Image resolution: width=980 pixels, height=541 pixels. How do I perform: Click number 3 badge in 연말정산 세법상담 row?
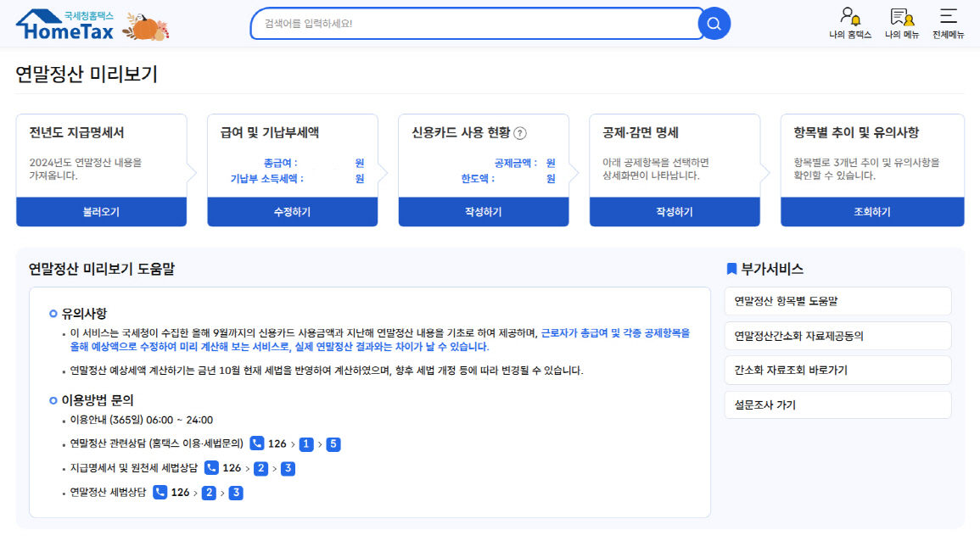click(x=236, y=493)
